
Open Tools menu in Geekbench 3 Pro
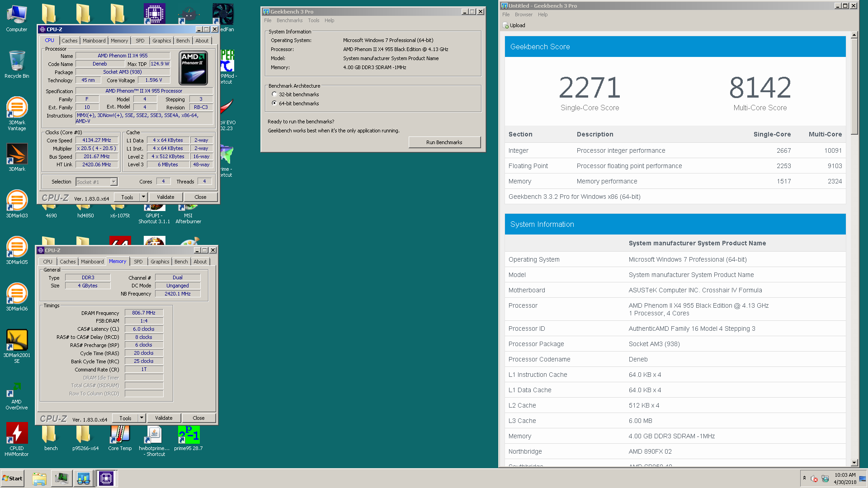click(x=313, y=20)
